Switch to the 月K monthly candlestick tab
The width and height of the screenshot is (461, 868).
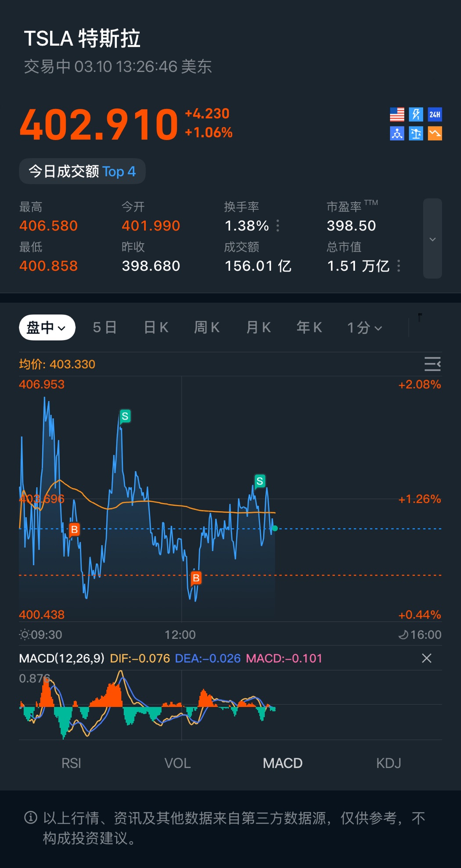pos(258,327)
